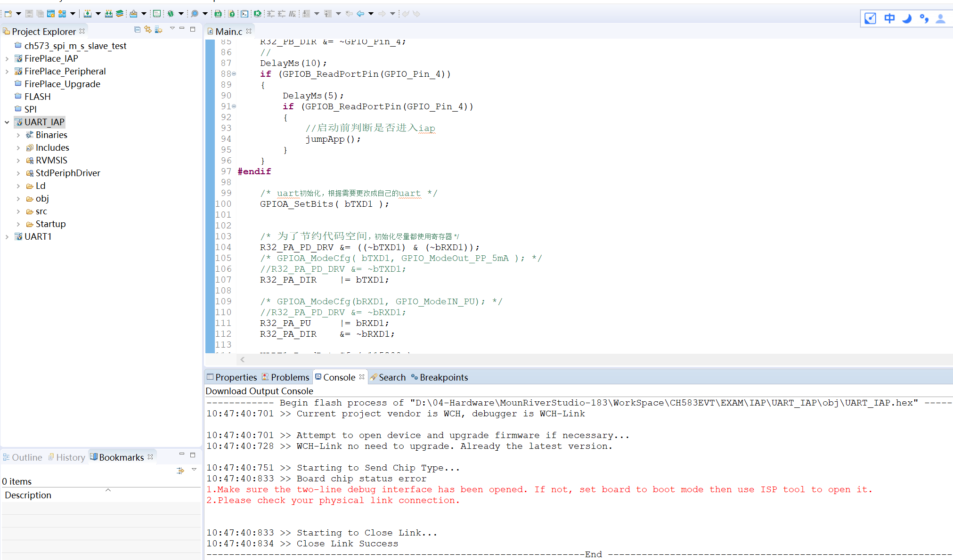Click the Save All toolbar icon
This screenshot has height=560, width=953.
(x=40, y=14)
